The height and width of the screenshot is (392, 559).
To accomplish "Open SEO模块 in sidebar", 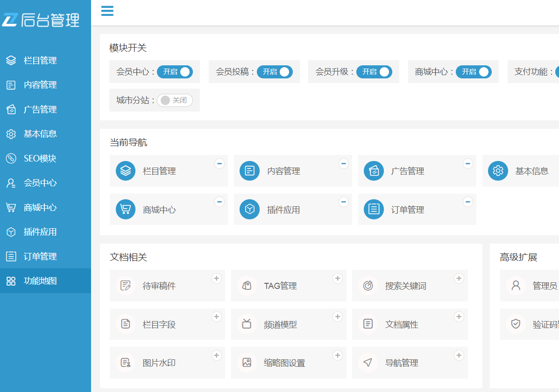I will 45,158.
